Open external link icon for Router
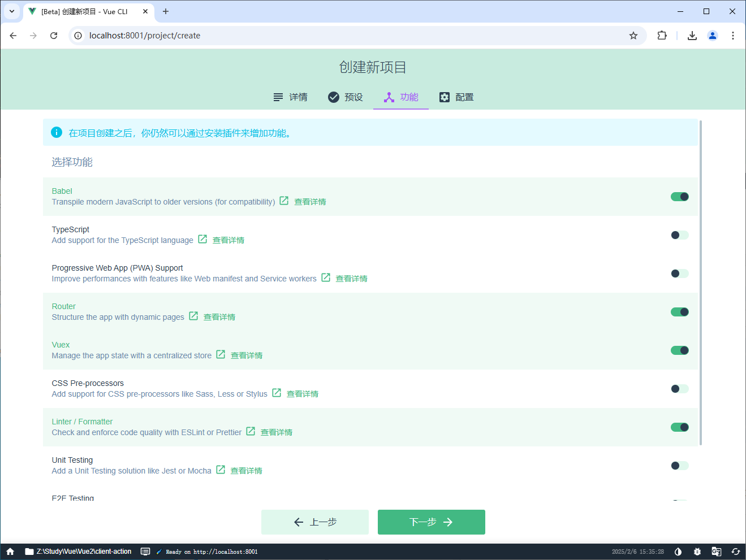The height and width of the screenshot is (560, 746). (193, 316)
